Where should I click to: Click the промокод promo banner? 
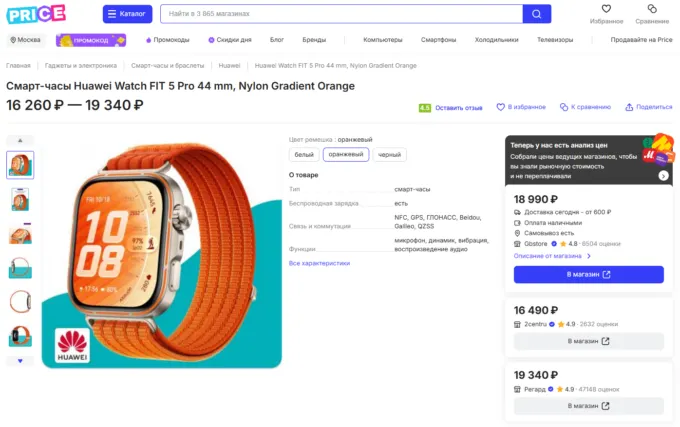[91, 40]
